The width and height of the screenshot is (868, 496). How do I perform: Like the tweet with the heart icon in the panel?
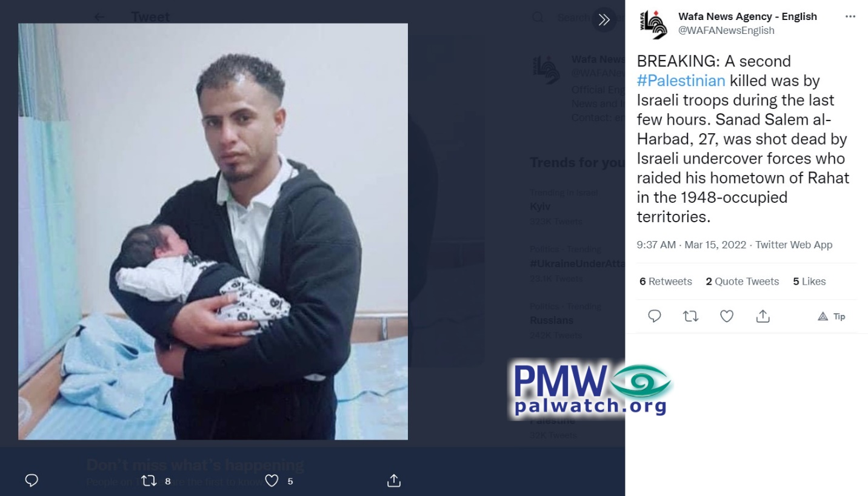click(727, 316)
